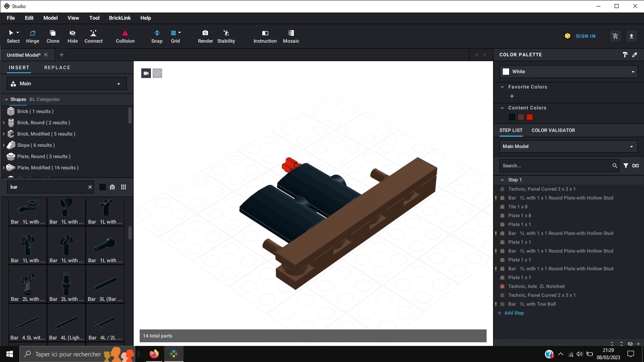Switch to the INSERT tab

19,68
